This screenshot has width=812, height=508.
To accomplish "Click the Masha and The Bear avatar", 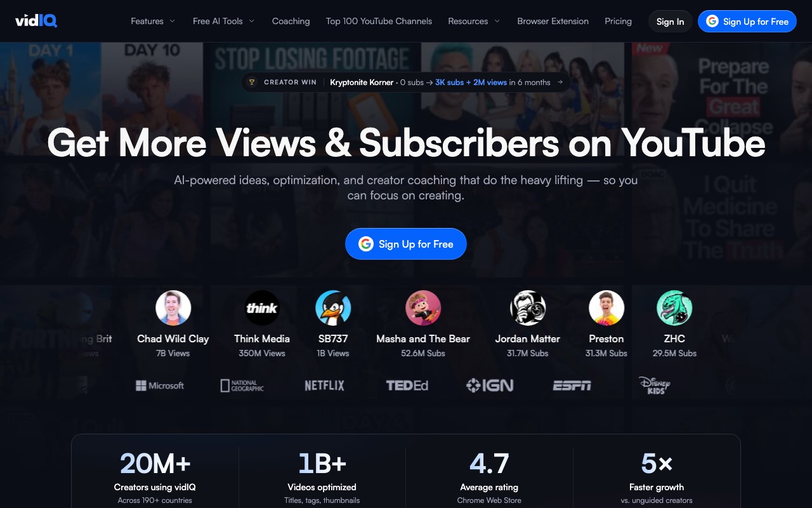I will 423,308.
